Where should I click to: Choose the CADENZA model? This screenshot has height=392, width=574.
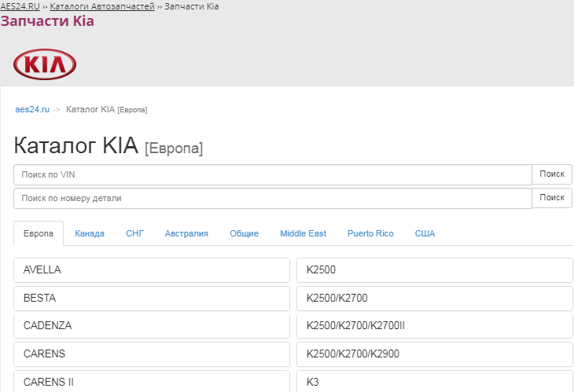(152, 326)
